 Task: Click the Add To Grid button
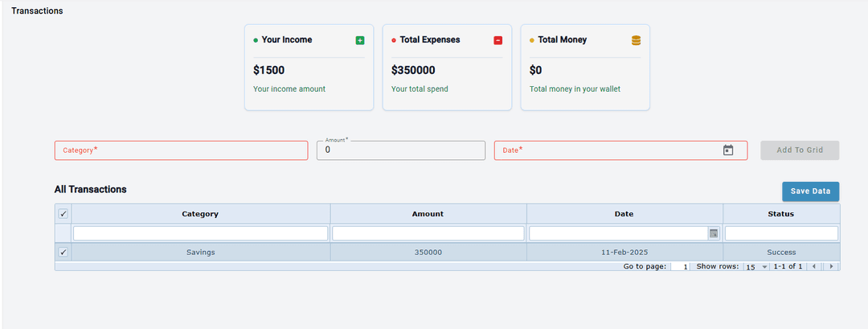pyautogui.click(x=800, y=150)
